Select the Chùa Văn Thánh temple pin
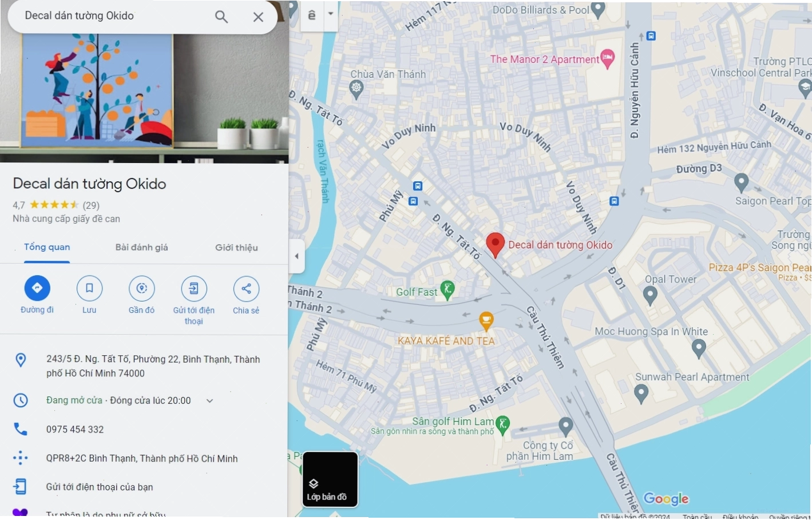 pos(357,89)
